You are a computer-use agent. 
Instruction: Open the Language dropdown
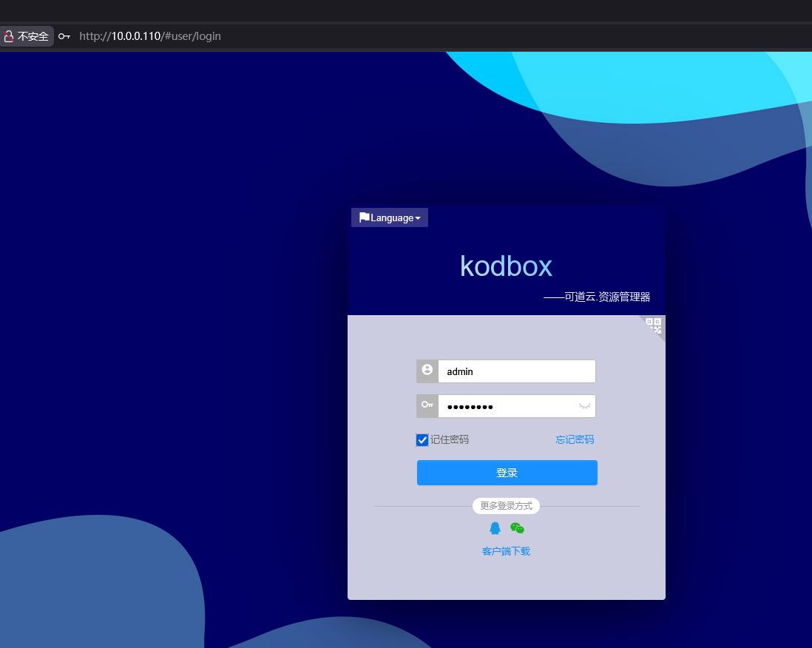390,217
